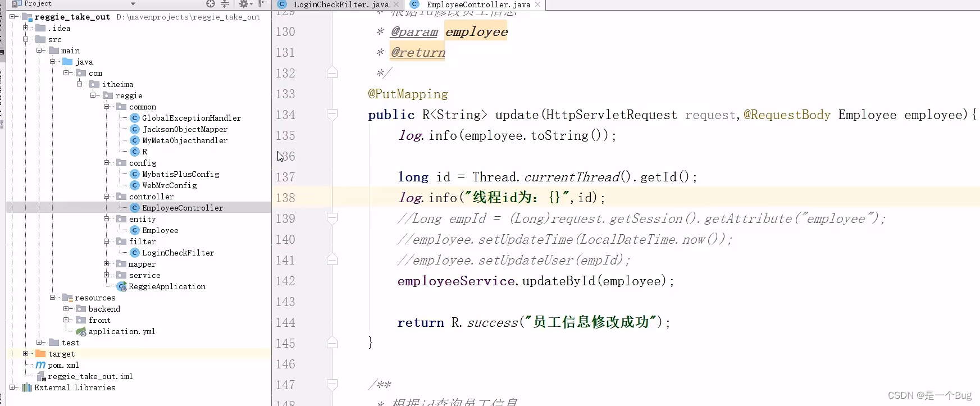Click employeeService.updateById call
This screenshot has width=980, height=406.
click(x=535, y=281)
